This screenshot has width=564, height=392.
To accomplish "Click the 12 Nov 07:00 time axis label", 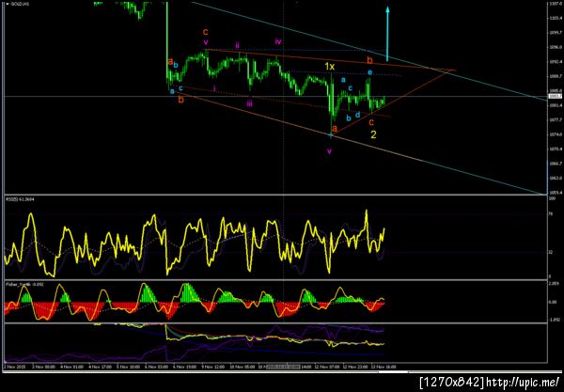I will point(327,367).
